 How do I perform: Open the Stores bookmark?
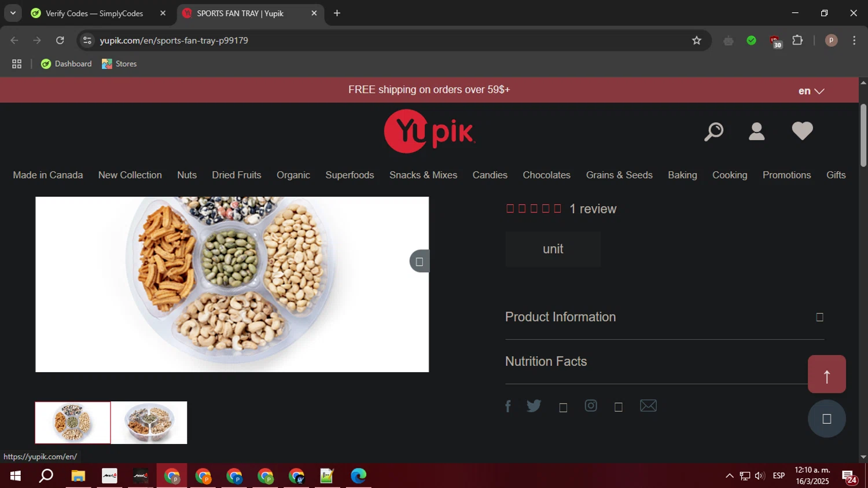pyautogui.click(x=119, y=64)
